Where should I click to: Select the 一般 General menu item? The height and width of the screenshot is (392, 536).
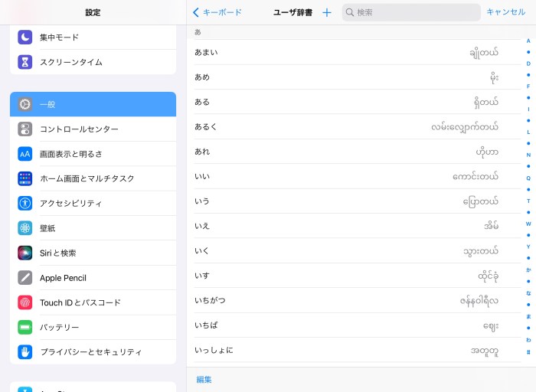click(x=93, y=104)
